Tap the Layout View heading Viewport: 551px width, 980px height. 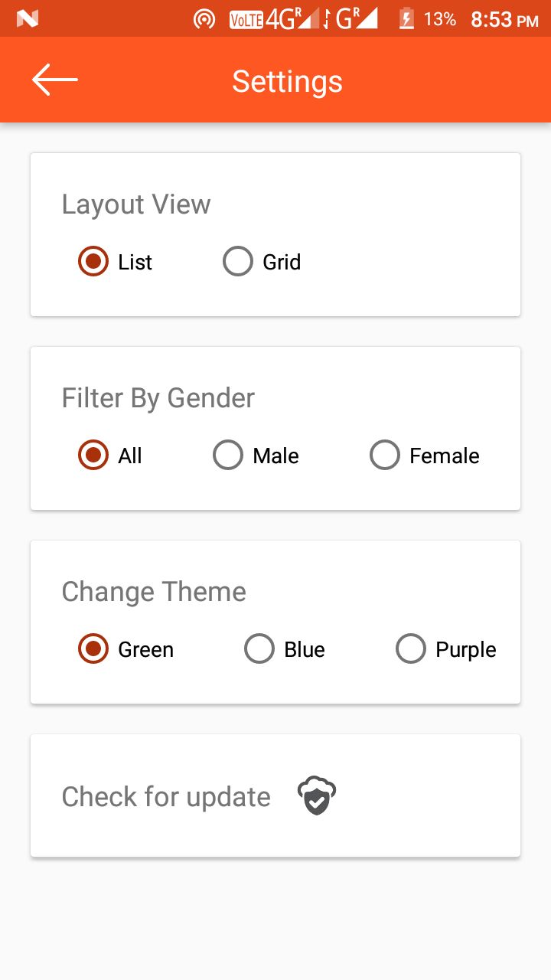[136, 204]
